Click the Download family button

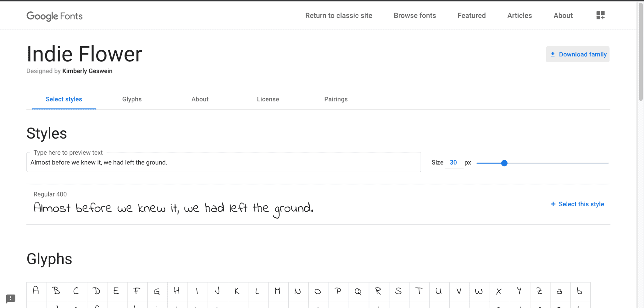point(578,54)
